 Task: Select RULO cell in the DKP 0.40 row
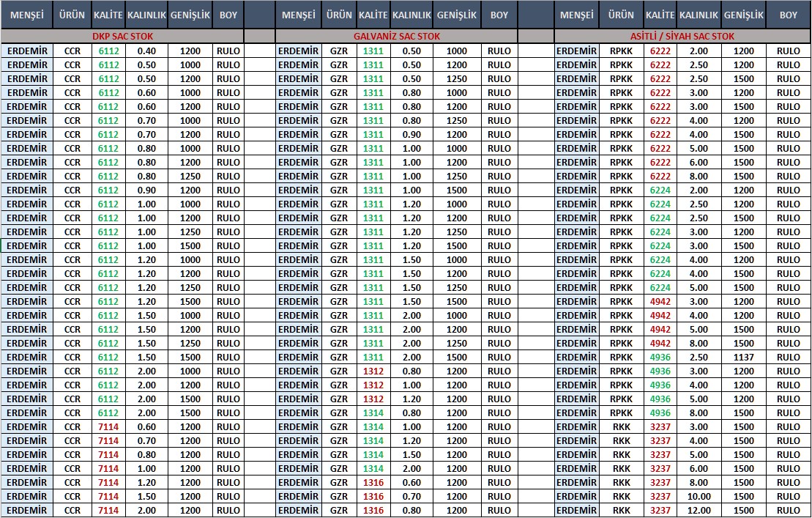tap(228, 51)
